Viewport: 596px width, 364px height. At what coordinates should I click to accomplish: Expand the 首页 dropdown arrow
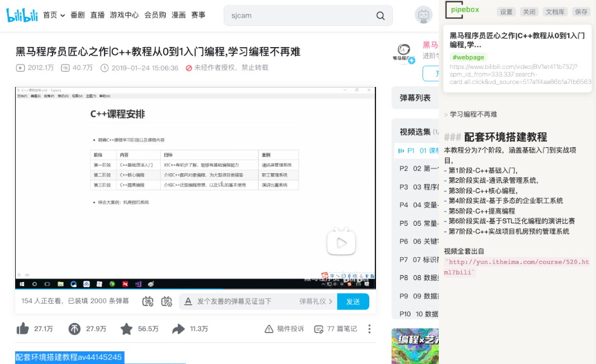click(62, 16)
